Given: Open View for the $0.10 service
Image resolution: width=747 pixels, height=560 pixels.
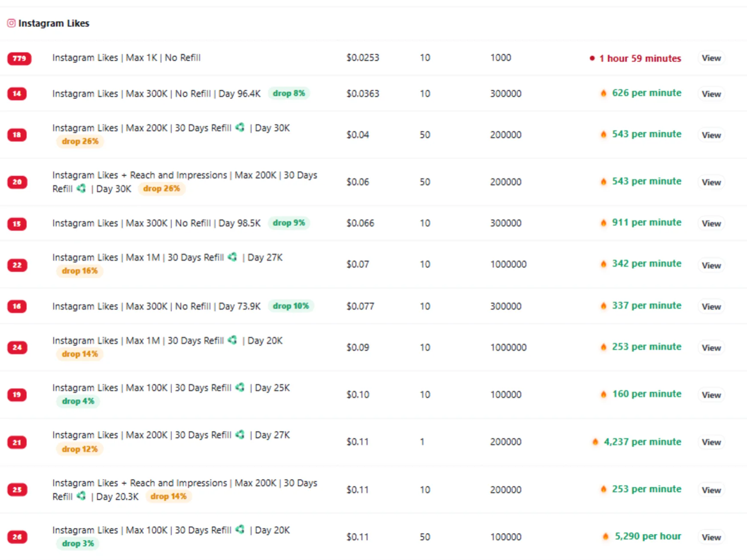Looking at the screenshot, I should [711, 395].
